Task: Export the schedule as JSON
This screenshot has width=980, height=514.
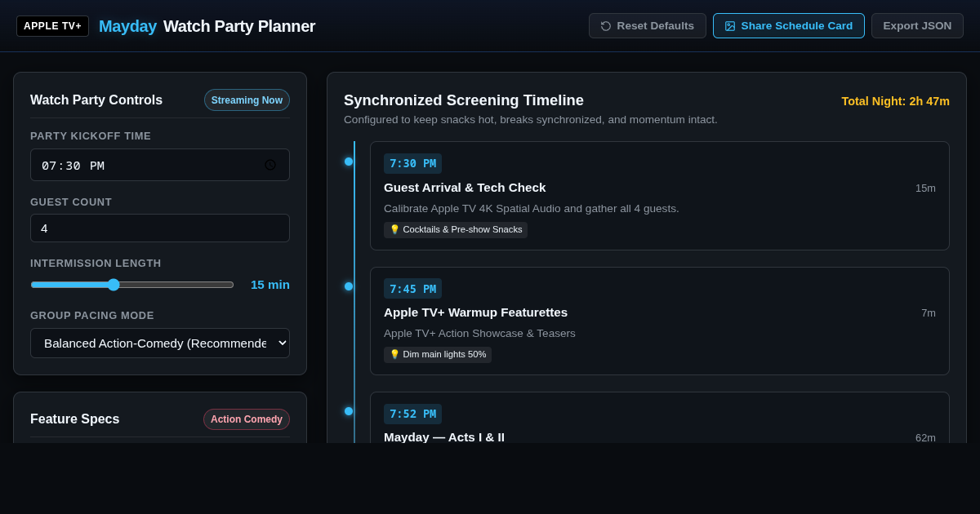Action: [917, 25]
